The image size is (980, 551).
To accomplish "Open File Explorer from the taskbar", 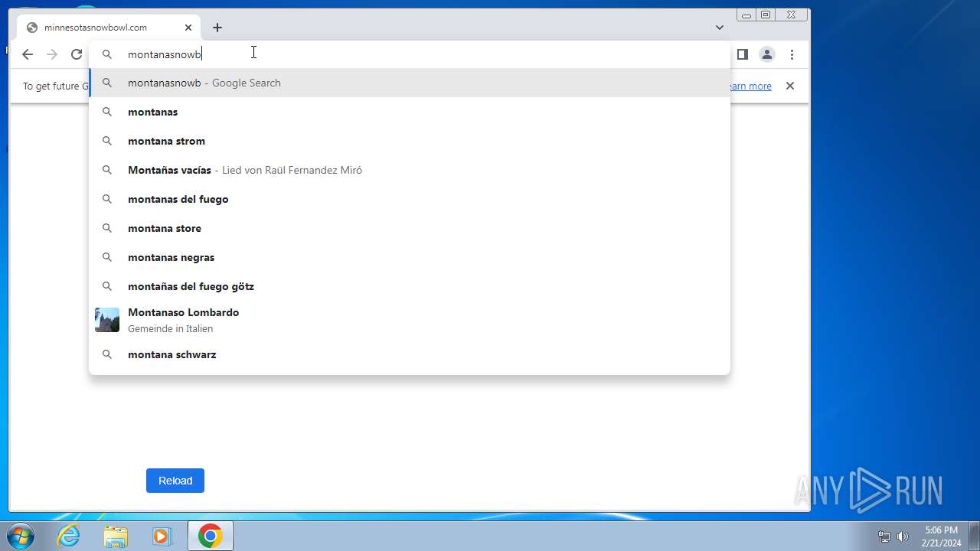I will [116, 536].
